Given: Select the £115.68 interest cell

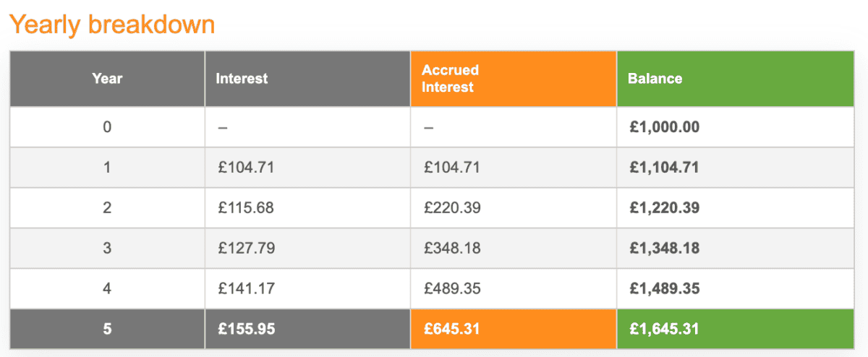Looking at the screenshot, I should [246, 208].
